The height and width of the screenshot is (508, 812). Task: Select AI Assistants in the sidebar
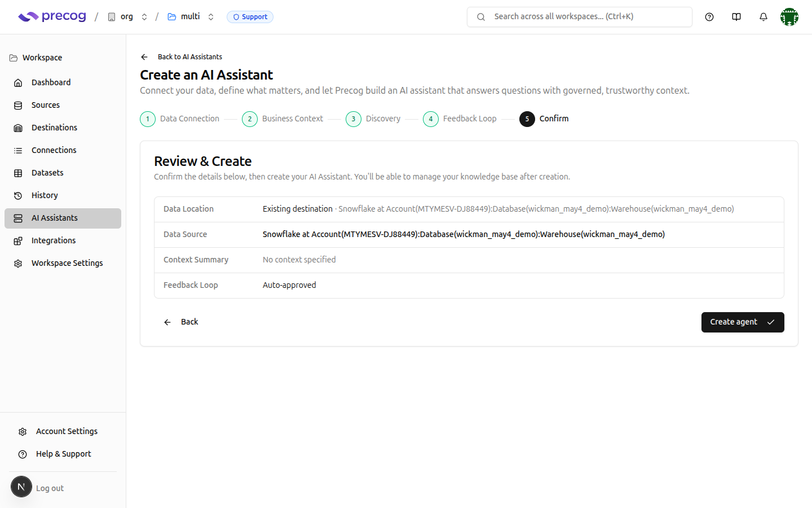[x=63, y=218]
